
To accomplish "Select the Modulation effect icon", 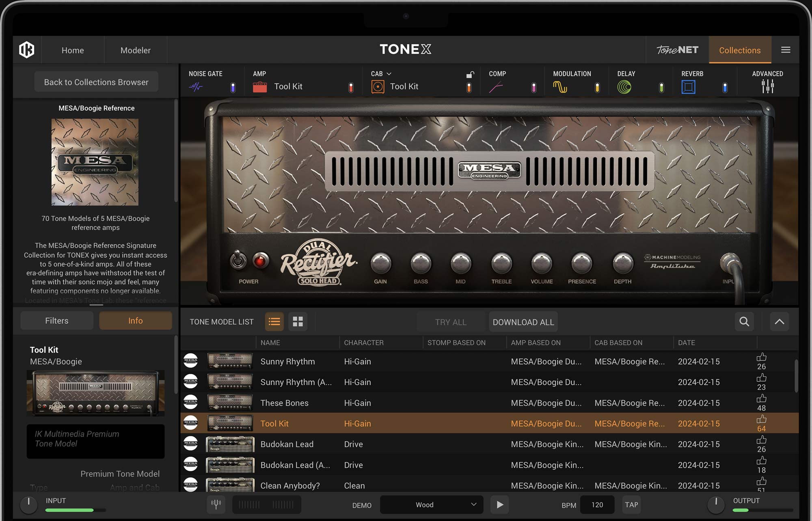I will point(560,86).
